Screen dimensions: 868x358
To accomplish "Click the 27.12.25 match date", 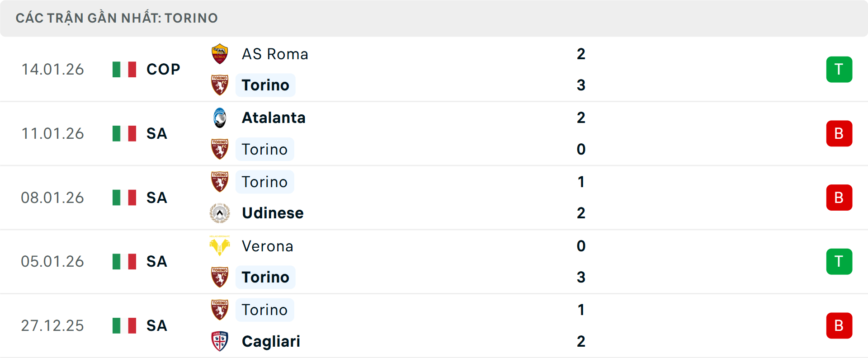I will point(52,325).
